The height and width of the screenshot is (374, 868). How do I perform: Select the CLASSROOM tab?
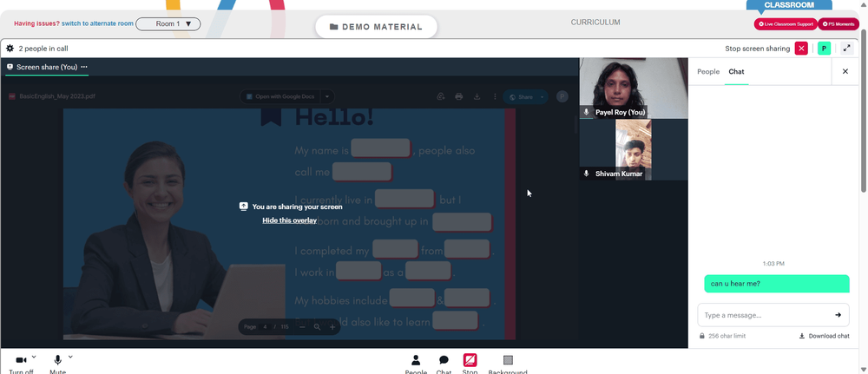click(789, 5)
